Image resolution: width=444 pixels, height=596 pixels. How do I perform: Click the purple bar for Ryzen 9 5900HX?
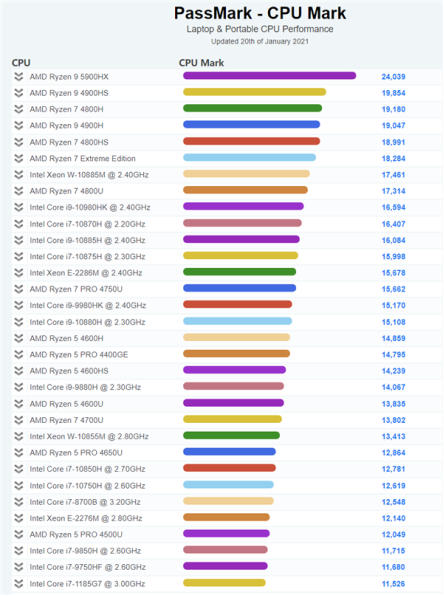(x=270, y=76)
